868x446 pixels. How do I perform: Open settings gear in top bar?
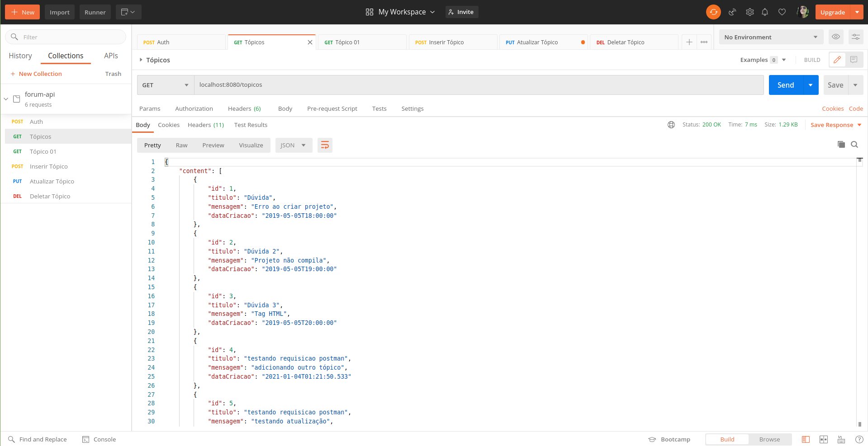[749, 12]
